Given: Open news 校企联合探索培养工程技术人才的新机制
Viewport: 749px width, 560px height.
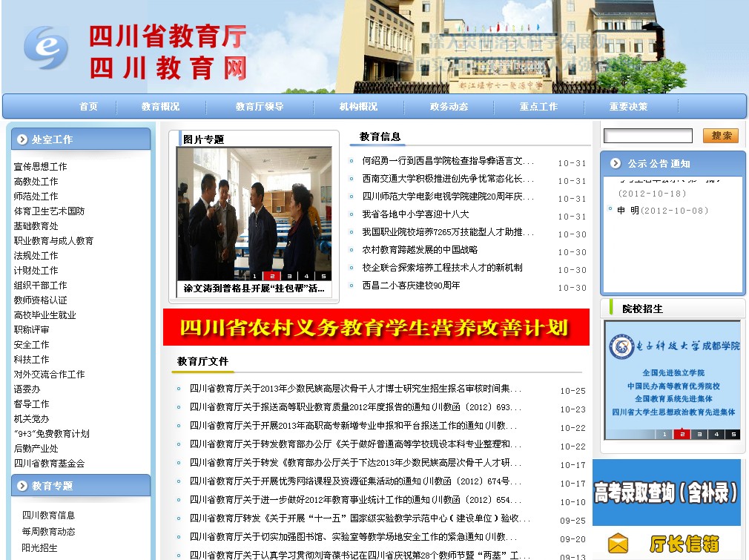Looking at the screenshot, I should click(x=442, y=268).
